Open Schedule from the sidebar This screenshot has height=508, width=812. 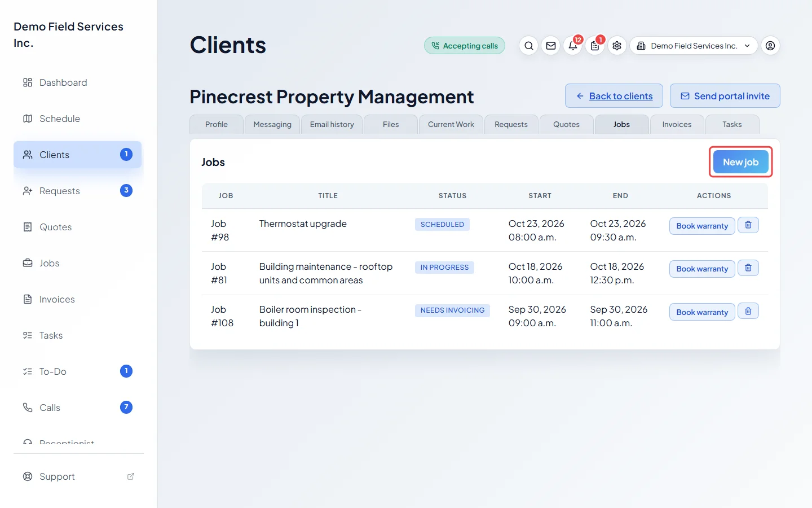click(x=78, y=119)
